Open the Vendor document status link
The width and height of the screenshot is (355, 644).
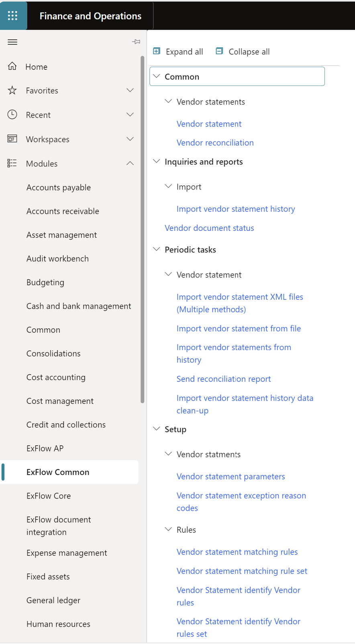click(x=209, y=228)
